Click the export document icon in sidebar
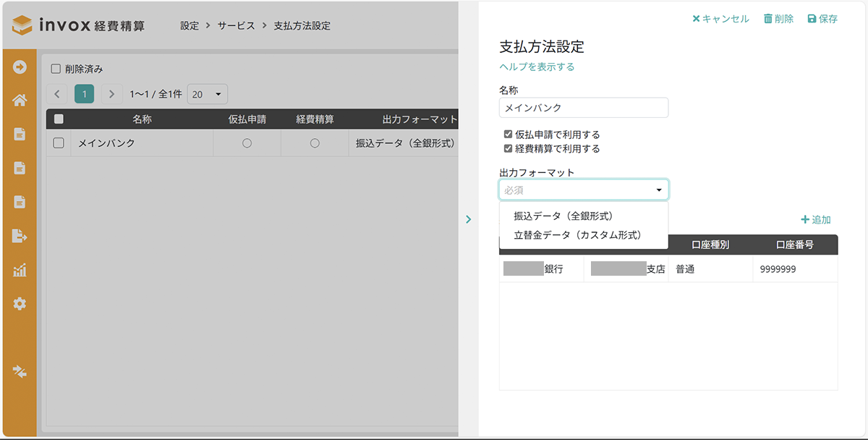 pyautogui.click(x=20, y=236)
